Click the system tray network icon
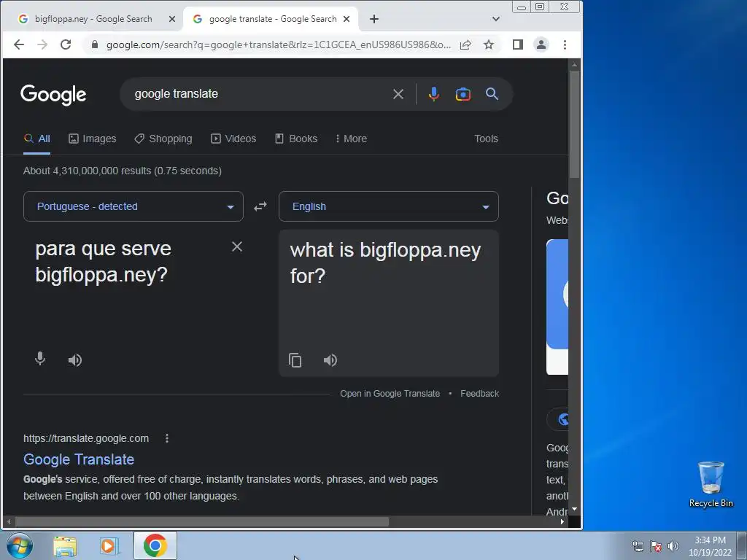This screenshot has height=560, width=747. tap(638, 546)
